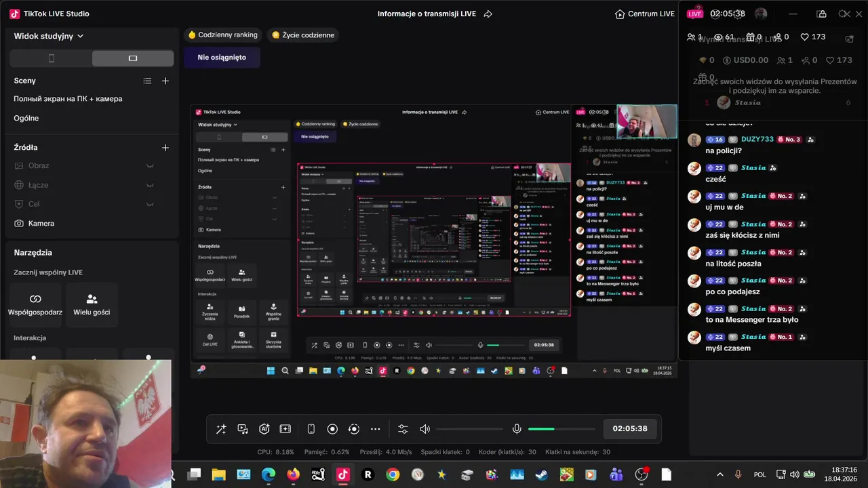
Task: Open the effects magic wand tool
Action: [x=221, y=429]
